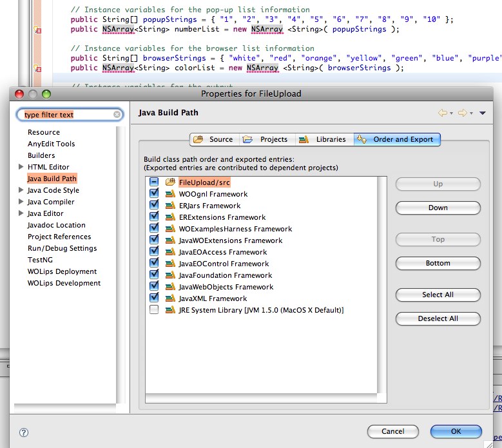
Task: Expand the Java Compiler tree node
Action: coord(21,201)
